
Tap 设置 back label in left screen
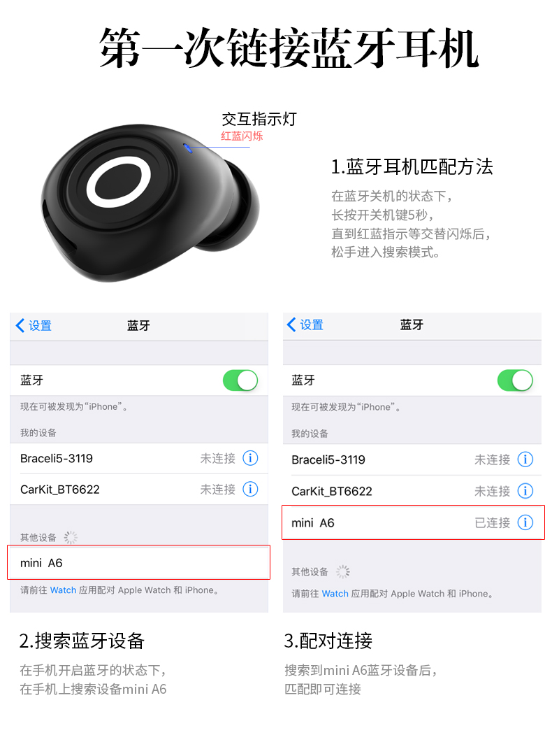click(40, 326)
